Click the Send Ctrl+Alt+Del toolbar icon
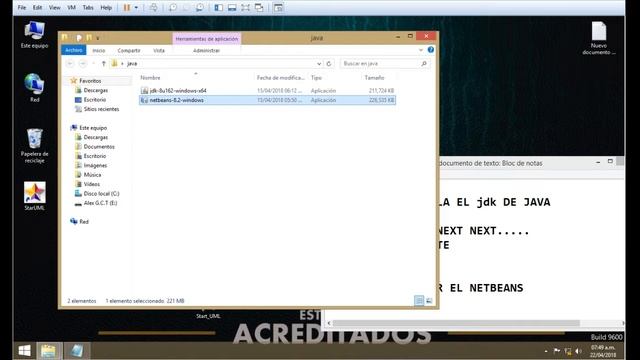This screenshot has height=360, width=640. click(x=153, y=7)
